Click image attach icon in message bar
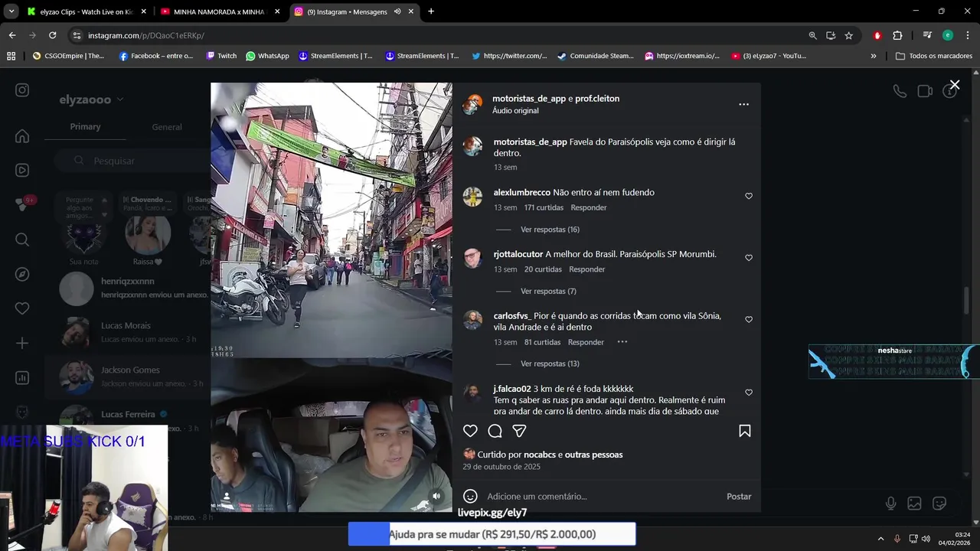980x551 pixels. [914, 504]
